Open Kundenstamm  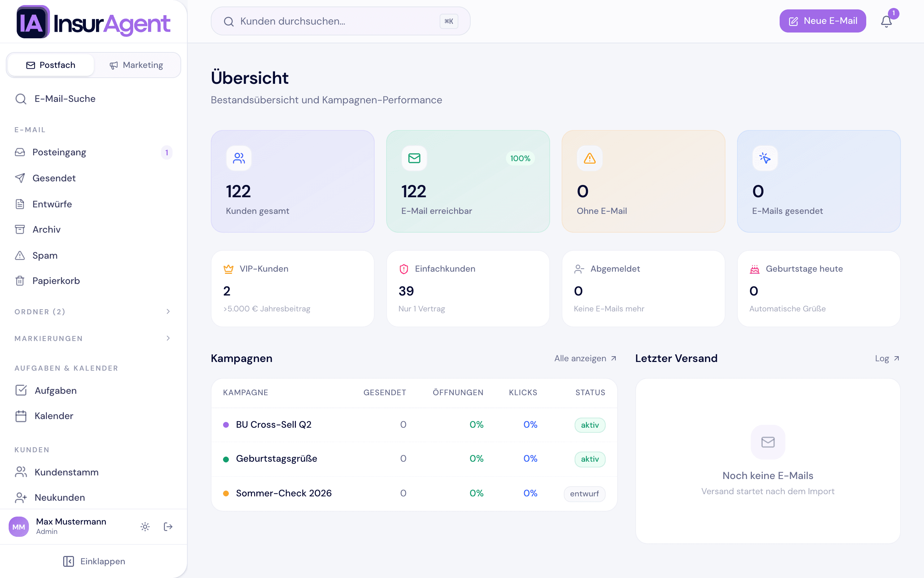[x=93, y=472]
